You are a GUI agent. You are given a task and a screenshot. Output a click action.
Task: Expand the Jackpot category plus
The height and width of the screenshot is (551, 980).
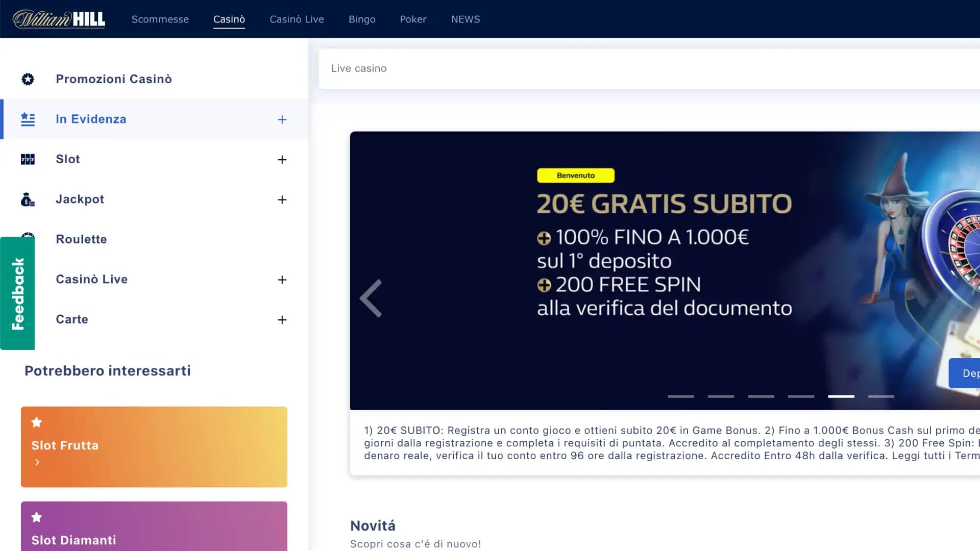pyautogui.click(x=282, y=199)
